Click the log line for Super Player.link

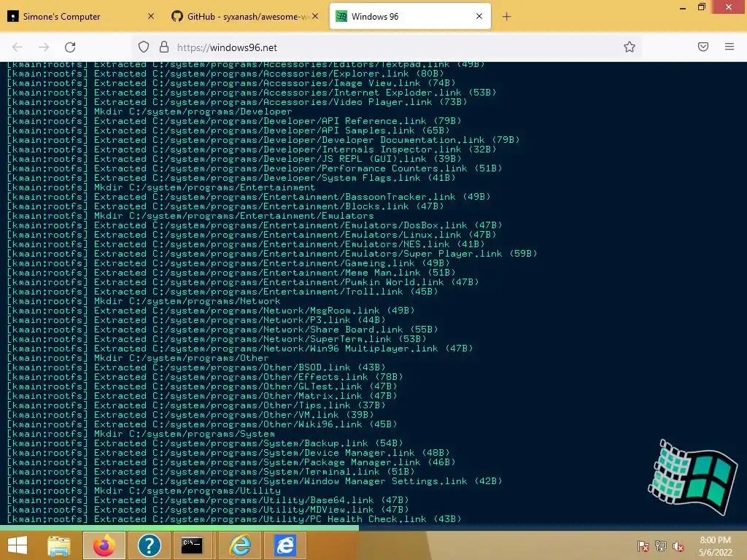click(272, 254)
